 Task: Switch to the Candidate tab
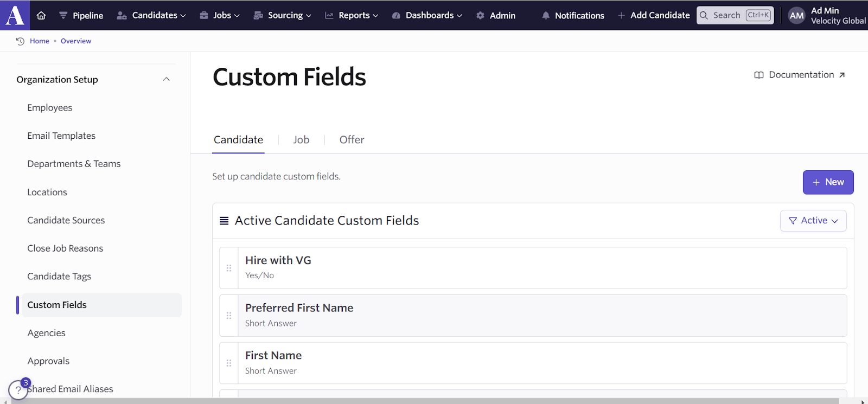point(238,140)
